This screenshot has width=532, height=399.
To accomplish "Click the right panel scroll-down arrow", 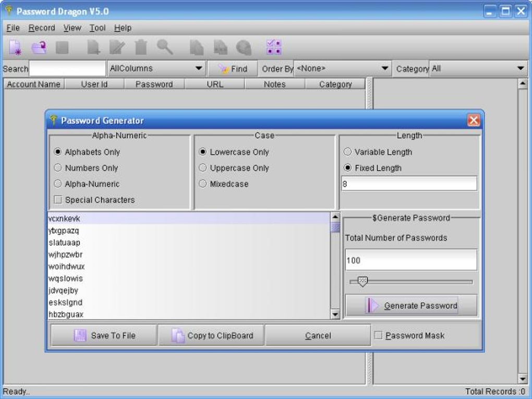I will coord(523,379).
